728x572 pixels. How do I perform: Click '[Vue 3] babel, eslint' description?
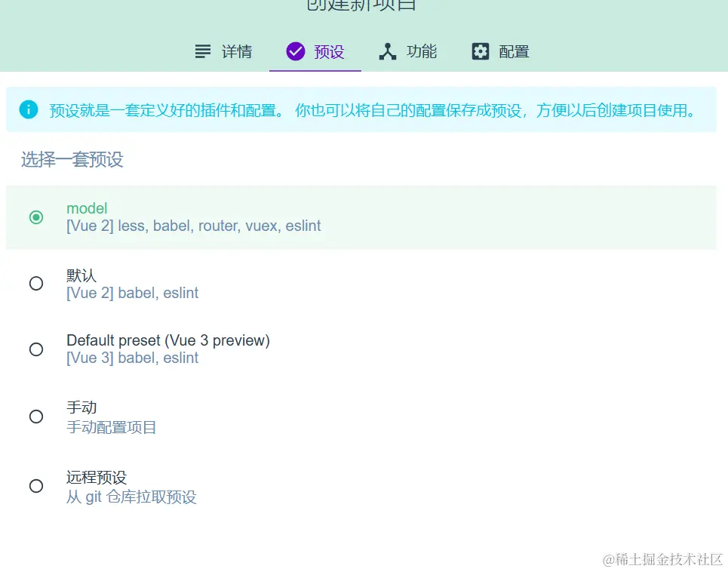click(x=132, y=358)
